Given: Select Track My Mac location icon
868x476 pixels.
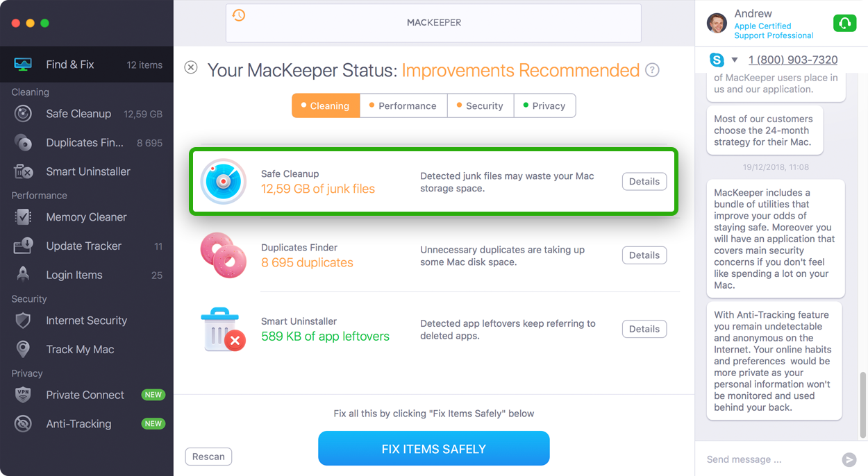Looking at the screenshot, I should click(x=23, y=350).
